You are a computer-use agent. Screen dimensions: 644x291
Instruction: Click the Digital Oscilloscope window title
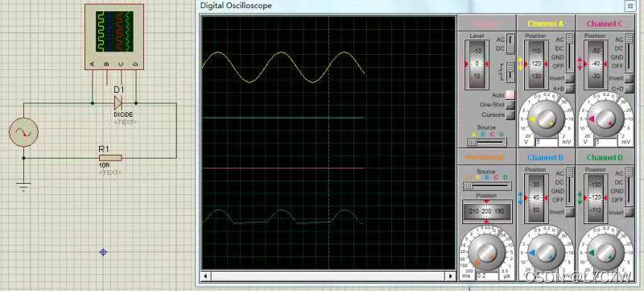click(236, 6)
